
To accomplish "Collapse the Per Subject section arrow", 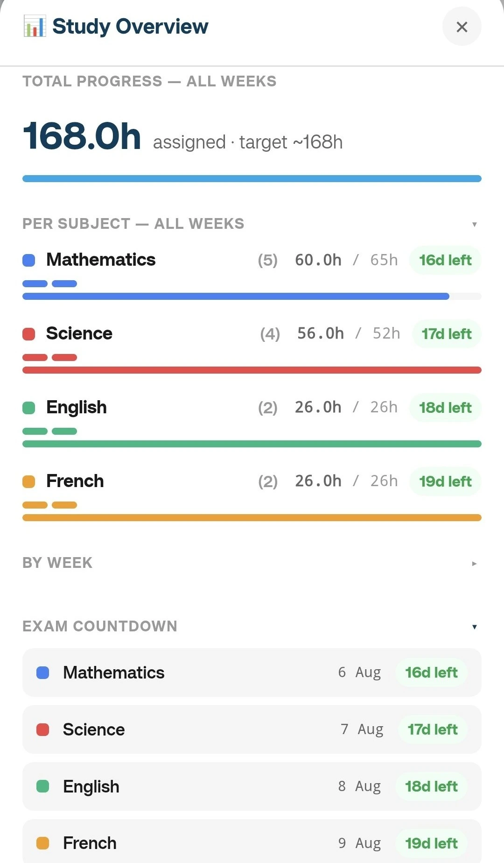I will [474, 224].
